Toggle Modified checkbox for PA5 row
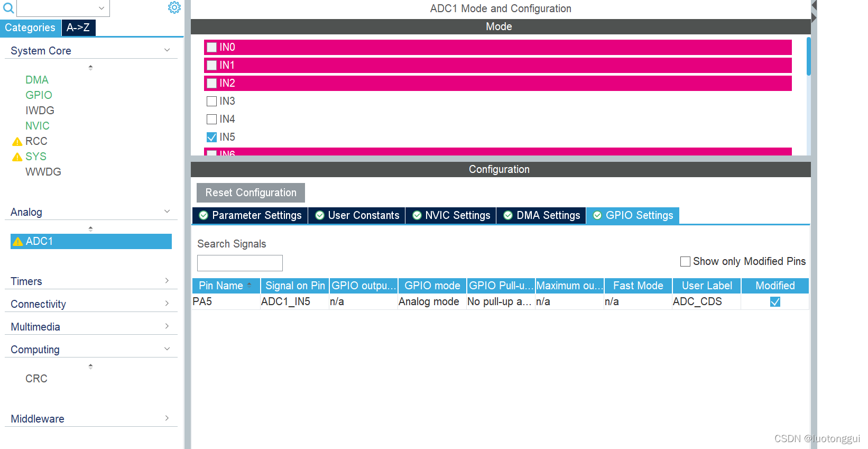 click(x=775, y=302)
